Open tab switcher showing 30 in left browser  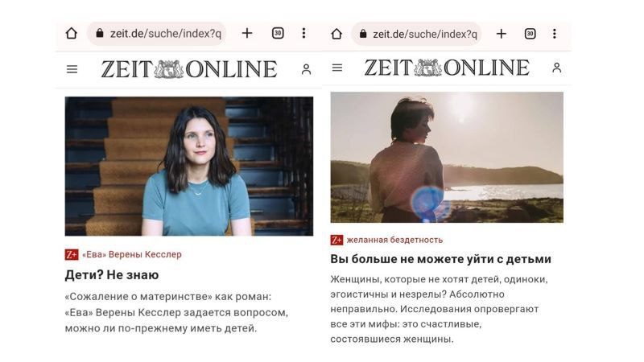278,33
